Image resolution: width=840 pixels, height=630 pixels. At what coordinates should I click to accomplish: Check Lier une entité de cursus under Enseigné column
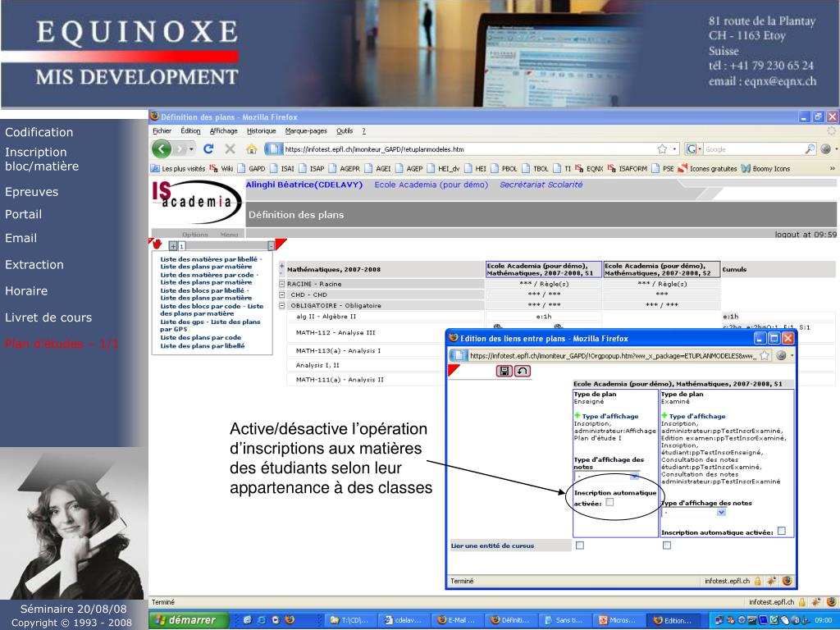pyautogui.click(x=580, y=546)
